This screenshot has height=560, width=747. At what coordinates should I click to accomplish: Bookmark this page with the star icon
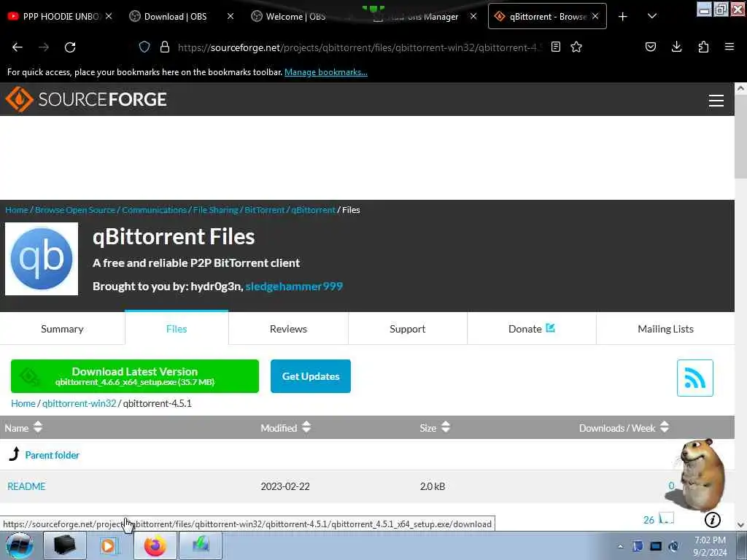tap(576, 47)
